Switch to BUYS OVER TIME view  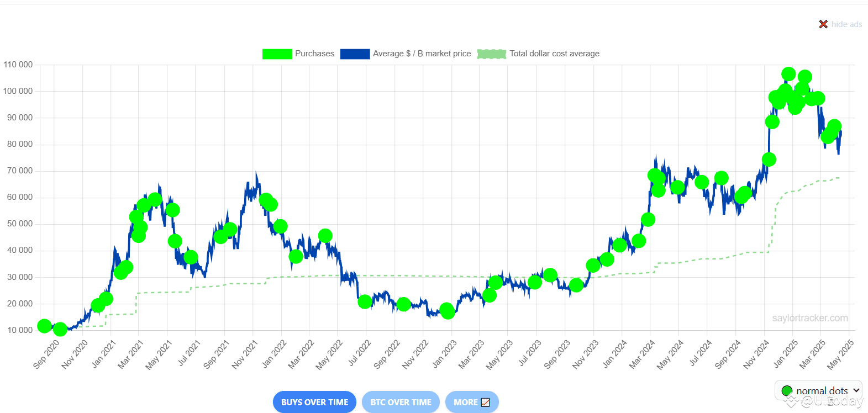(314, 402)
